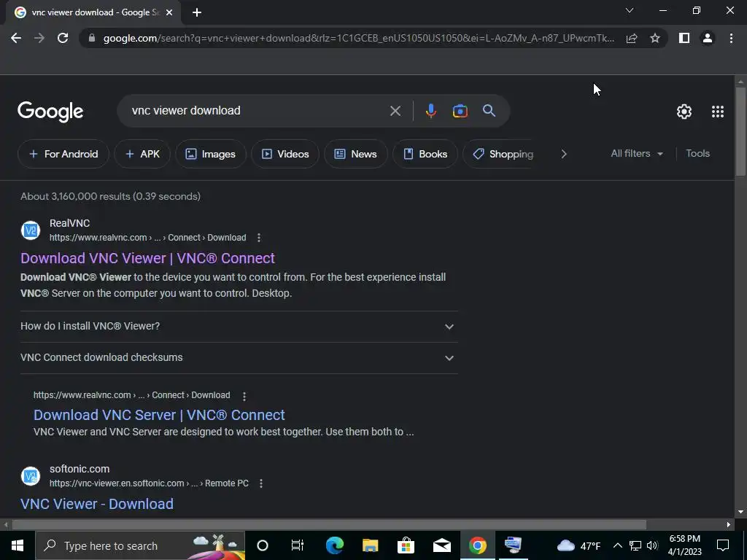Open Cortana from taskbar

[x=263, y=545]
